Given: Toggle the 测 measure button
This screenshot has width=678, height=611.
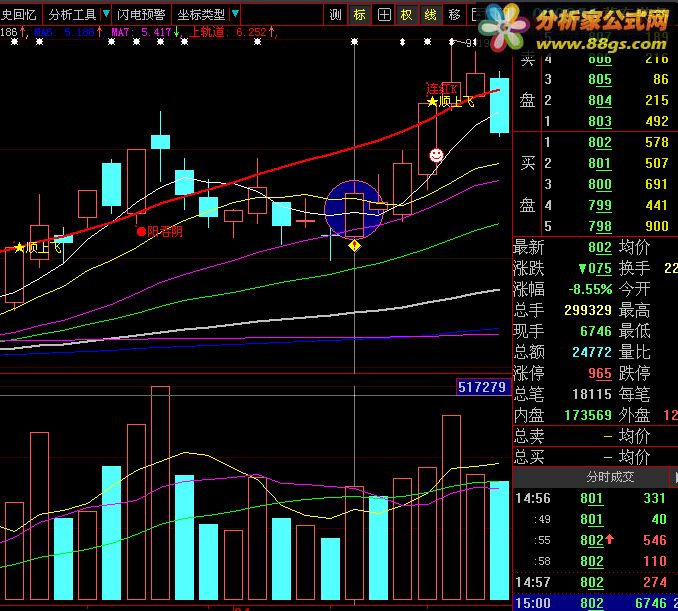Looking at the screenshot, I should click(x=336, y=15).
